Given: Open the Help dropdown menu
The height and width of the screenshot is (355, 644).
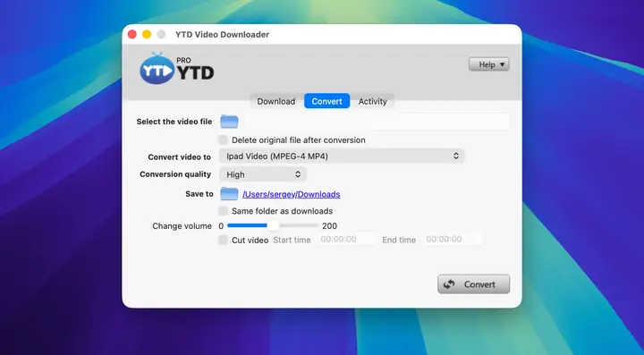Looking at the screenshot, I should (489, 64).
